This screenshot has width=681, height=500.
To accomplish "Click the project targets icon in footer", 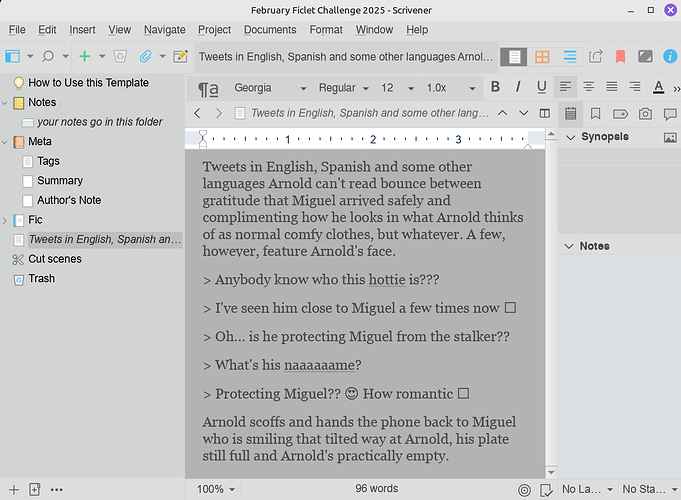I will pos(524,490).
